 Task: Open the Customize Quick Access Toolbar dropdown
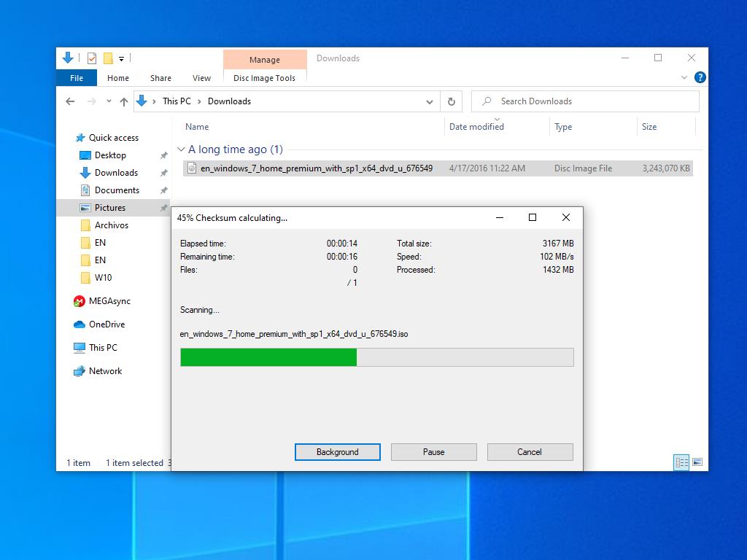(121, 58)
